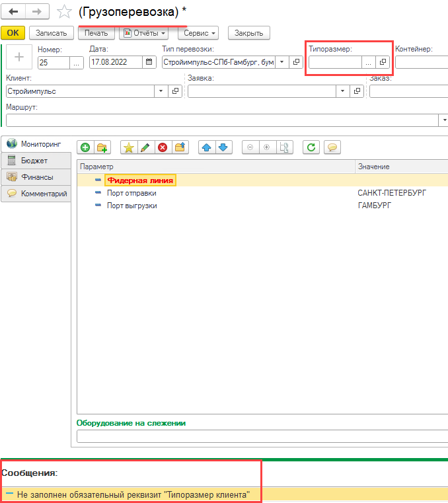The image size is (448, 503).
Task: Click the Значение column header
Action: tap(402, 167)
